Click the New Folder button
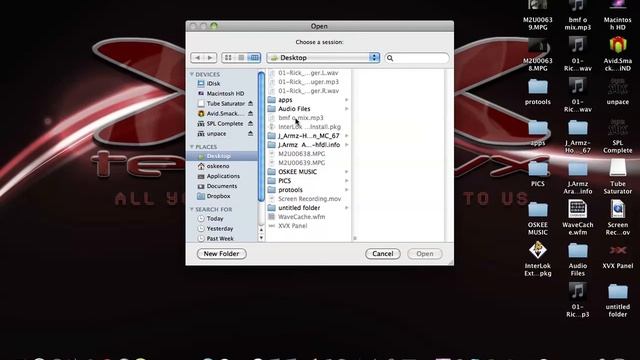The height and width of the screenshot is (360, 640). coord(221,253)
